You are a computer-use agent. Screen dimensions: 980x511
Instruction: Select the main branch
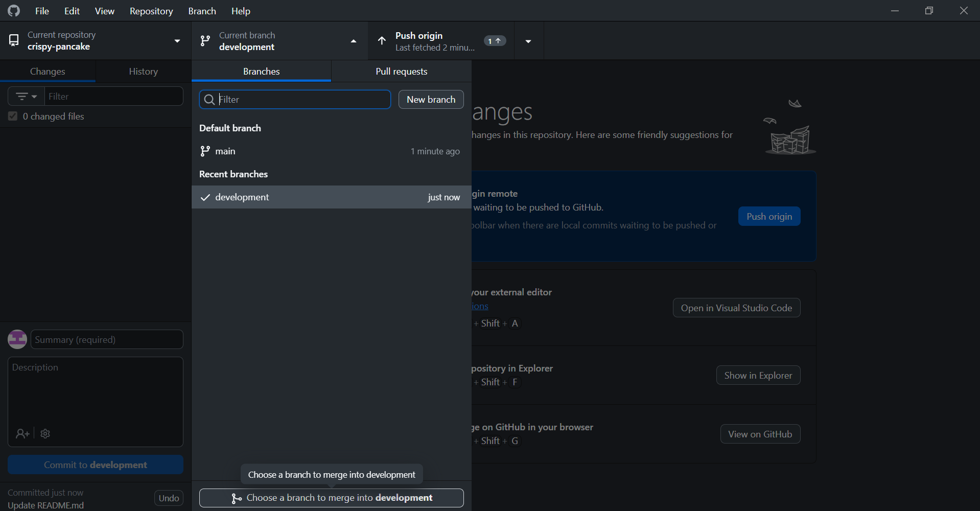click(332, 151)
